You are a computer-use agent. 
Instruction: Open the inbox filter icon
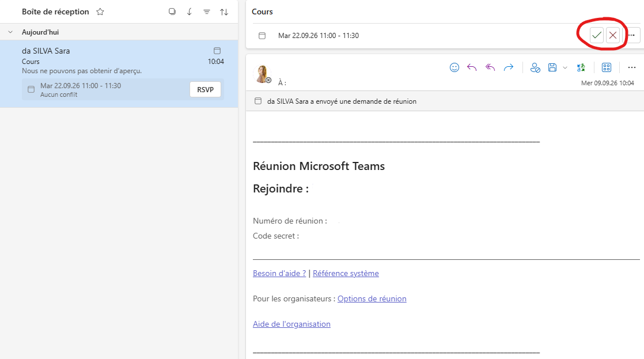pyautogui.click(x=207, y=12)
